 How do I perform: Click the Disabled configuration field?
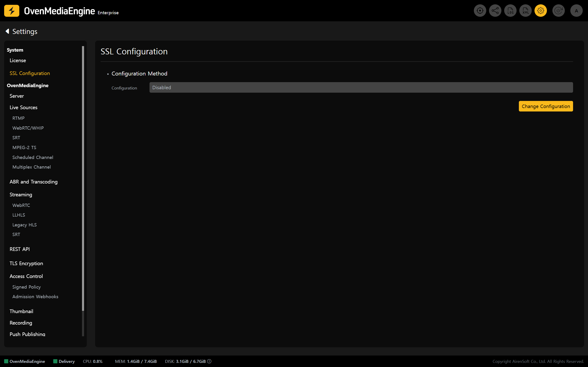[361, 87]
